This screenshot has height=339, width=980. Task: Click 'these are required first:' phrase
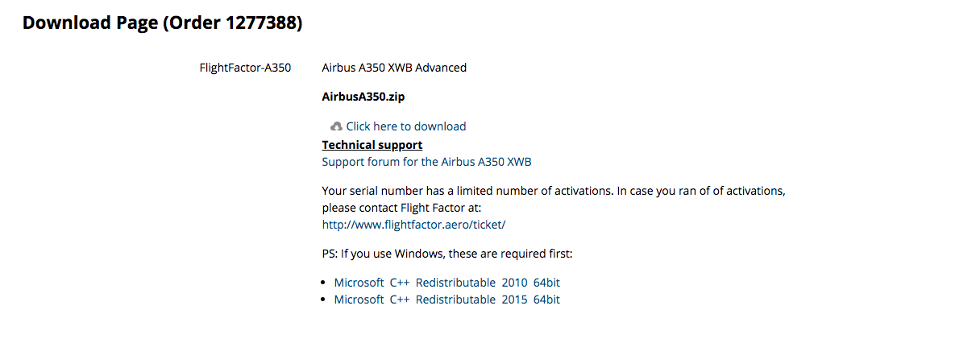(509, 254)
